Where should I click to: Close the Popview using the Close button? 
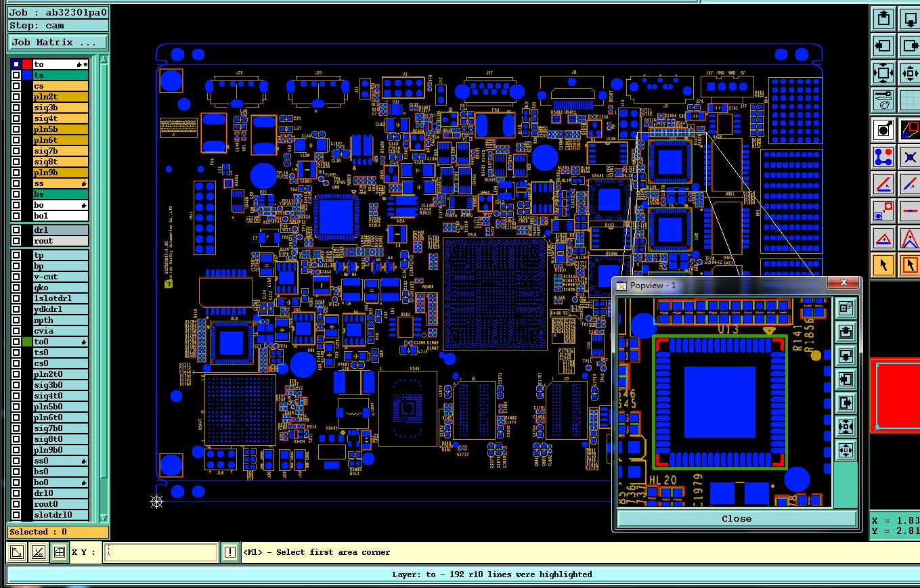click(737, 518)
